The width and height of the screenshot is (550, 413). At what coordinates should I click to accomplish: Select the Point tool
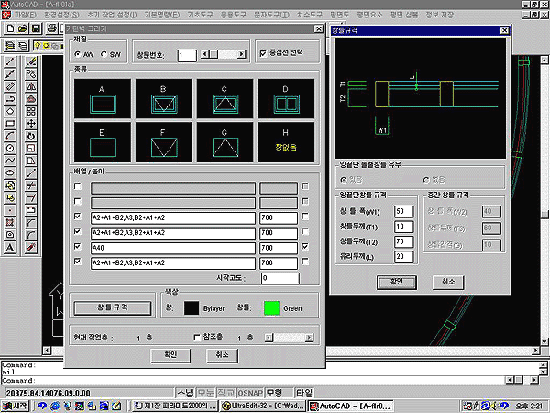(10, 210)
